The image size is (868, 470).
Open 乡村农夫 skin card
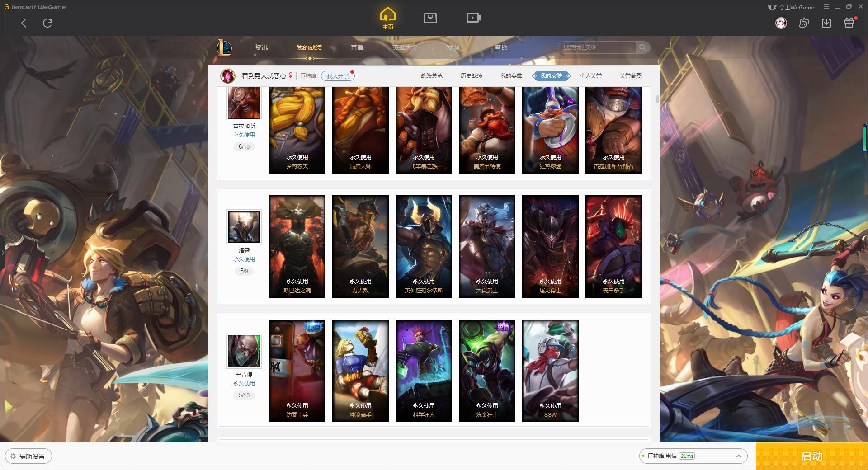pos(297,130)
